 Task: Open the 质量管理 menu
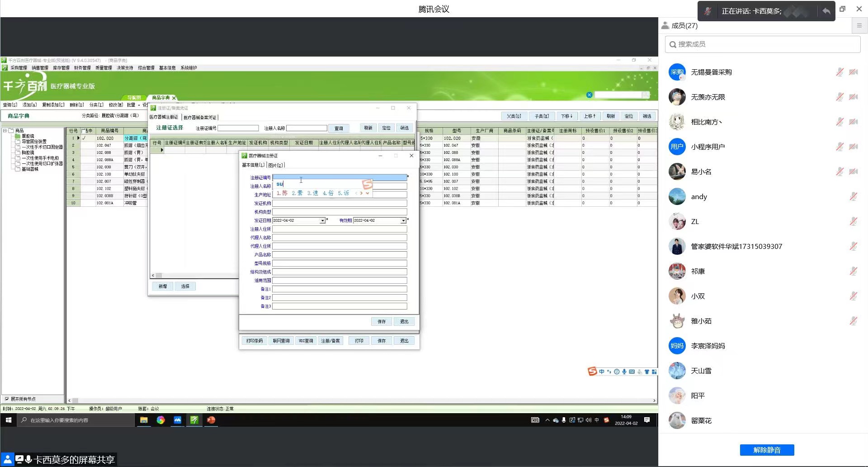click(104, 68)
